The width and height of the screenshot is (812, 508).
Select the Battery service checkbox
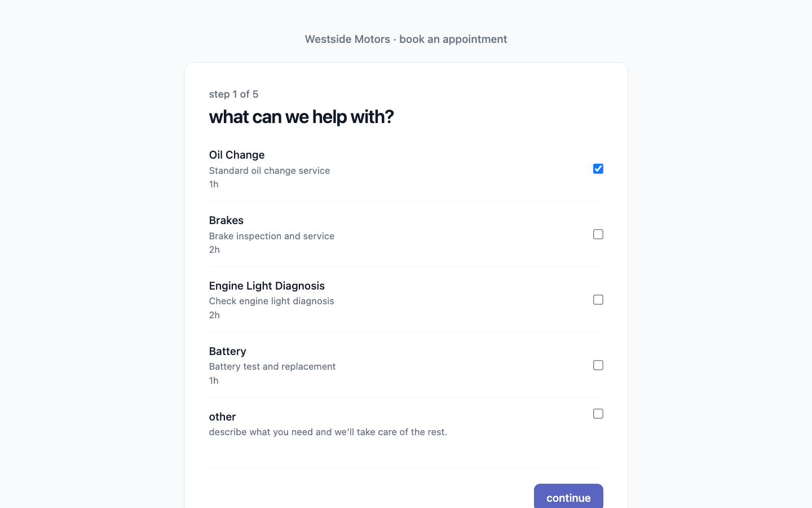[x=598, y=365]
